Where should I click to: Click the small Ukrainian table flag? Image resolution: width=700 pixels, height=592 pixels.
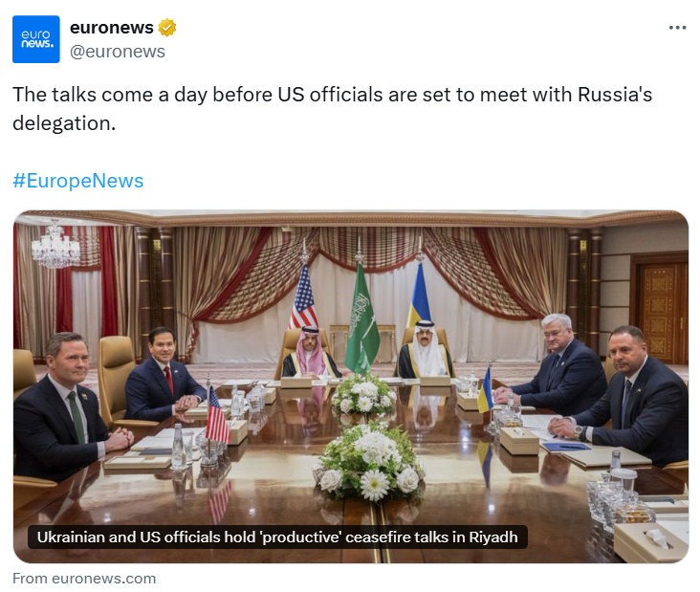485,390
